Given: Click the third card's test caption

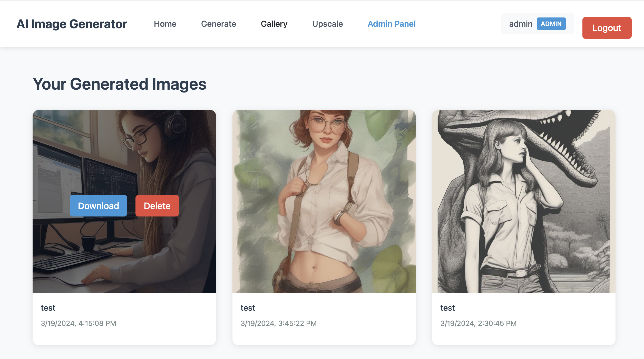Looking at the screenshot, I should coord(447,308).
